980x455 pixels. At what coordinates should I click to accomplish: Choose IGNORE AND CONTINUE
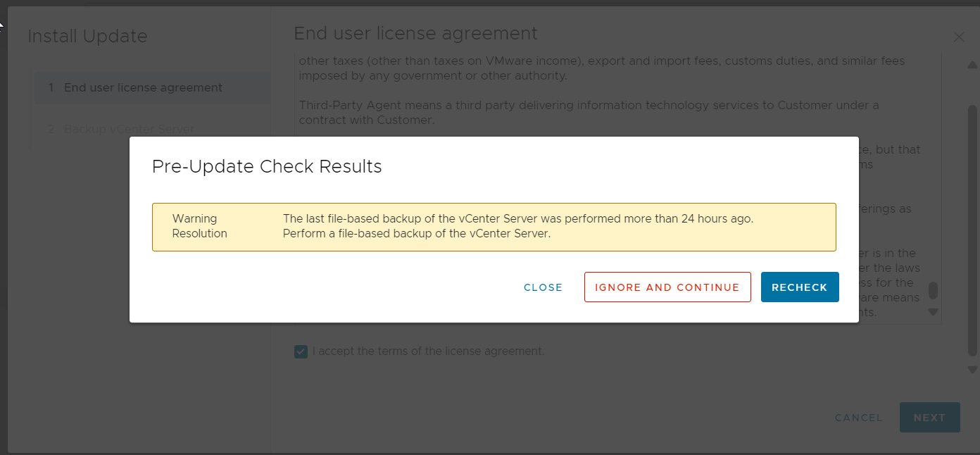tap(667, 287)
